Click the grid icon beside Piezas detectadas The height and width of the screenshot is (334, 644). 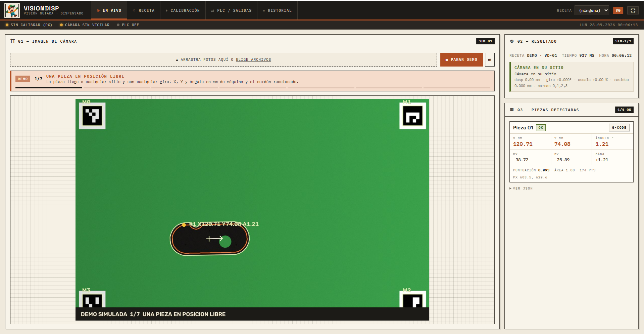tap(512, 110)
